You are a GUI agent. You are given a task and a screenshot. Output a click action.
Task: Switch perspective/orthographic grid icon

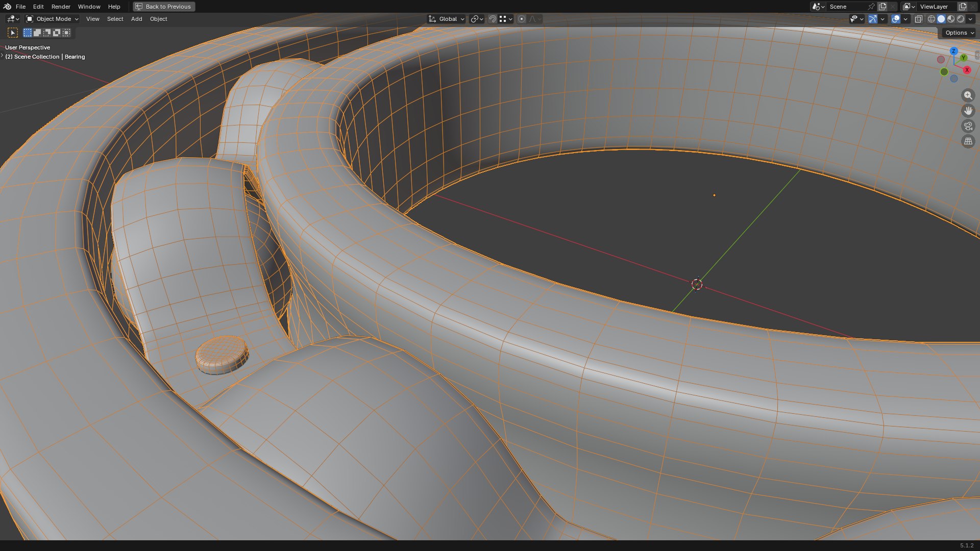click(x=968, y=141)
